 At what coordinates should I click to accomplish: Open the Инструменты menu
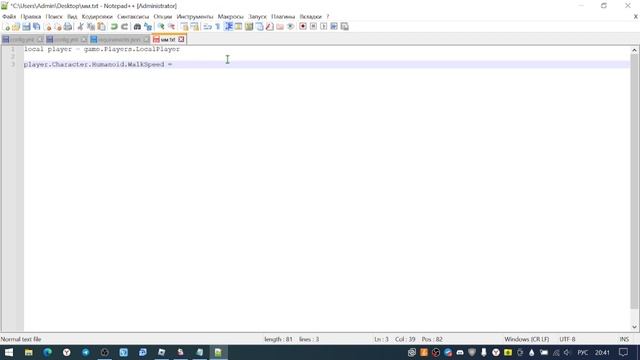pyautogui.click(x=195, y=17)
